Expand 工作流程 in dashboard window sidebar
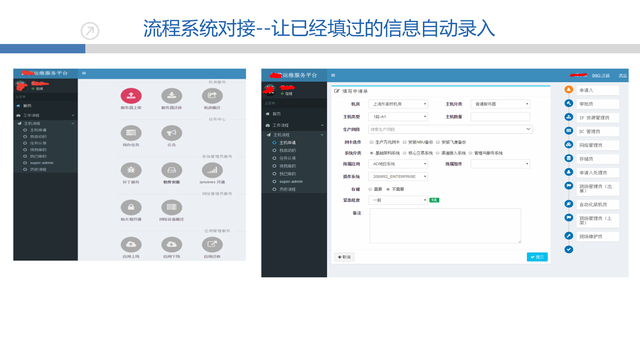 coord(45,116)
